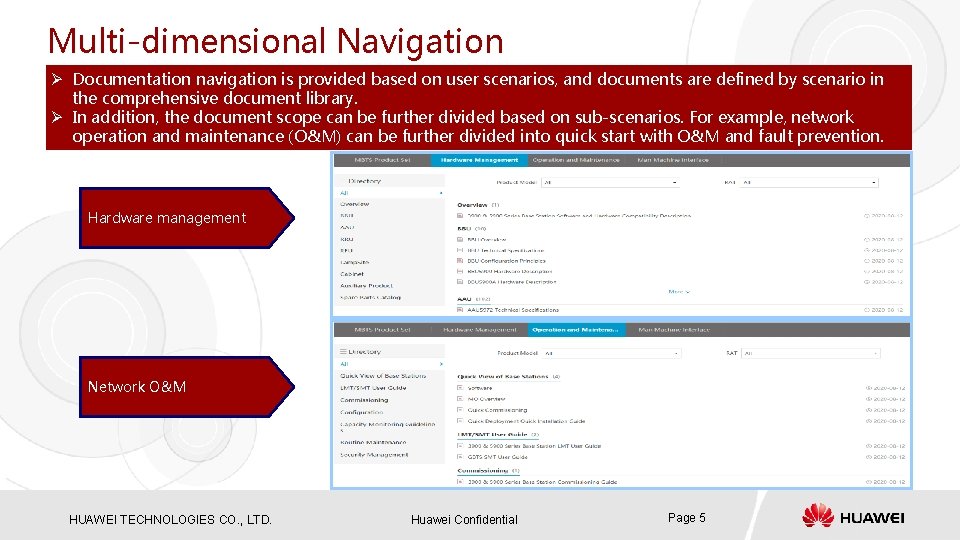Expand BBU list with More link
This screenshot has height=540, width=960.
click(679, 292)
